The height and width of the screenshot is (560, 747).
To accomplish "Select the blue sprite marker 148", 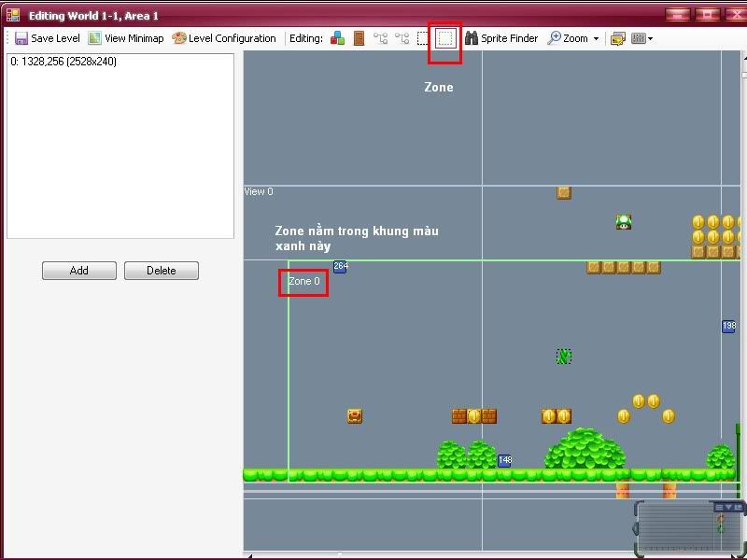I will pyautogui.click(x=504, y=460).
